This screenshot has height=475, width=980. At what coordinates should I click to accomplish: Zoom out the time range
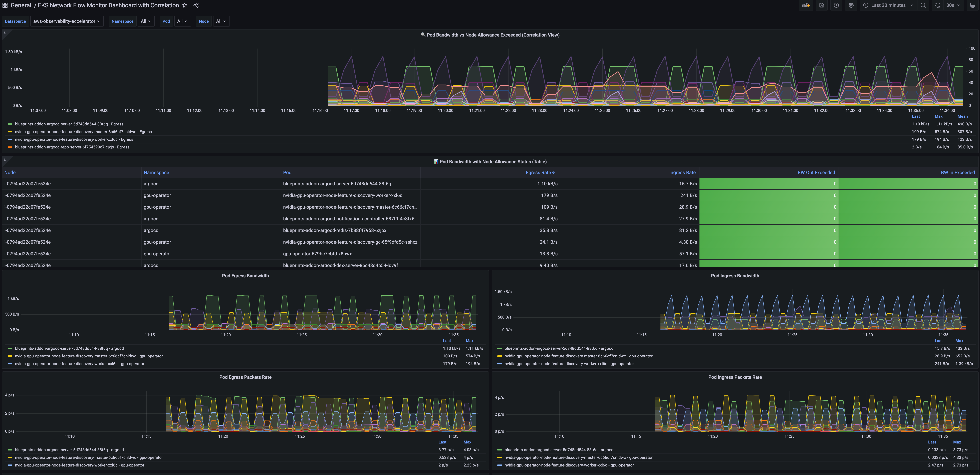(x=923, y=5)
